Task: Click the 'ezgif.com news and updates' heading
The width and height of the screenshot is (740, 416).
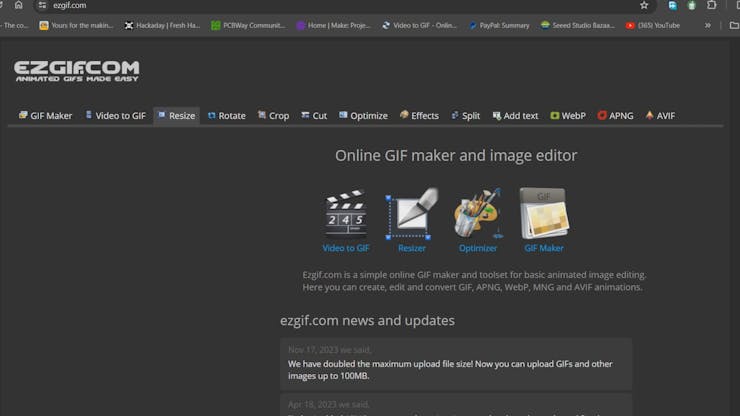Action: pyautogui.click(x=367, y=321)
